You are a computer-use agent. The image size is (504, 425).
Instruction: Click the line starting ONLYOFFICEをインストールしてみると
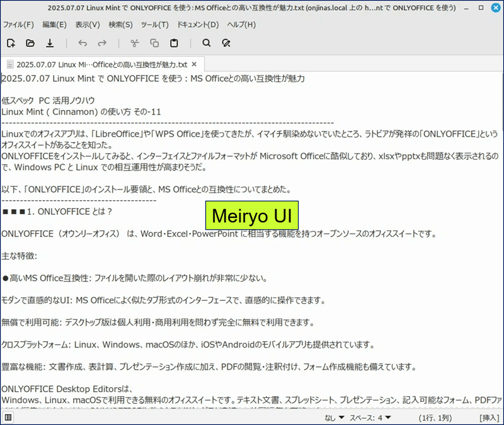(x=250, y=156)
